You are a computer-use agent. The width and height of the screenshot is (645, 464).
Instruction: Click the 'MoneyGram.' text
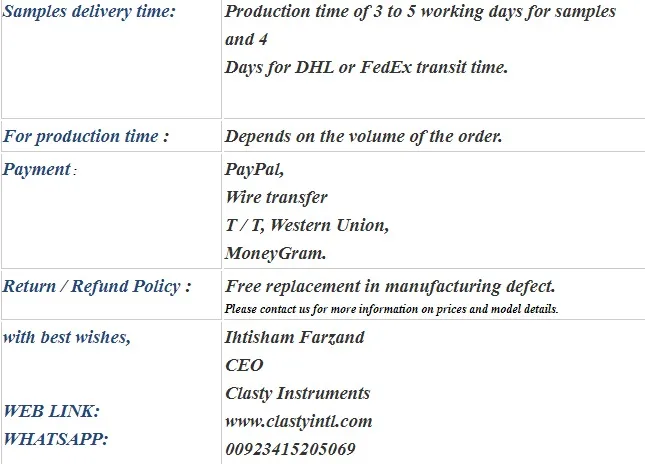click(276, 253)
